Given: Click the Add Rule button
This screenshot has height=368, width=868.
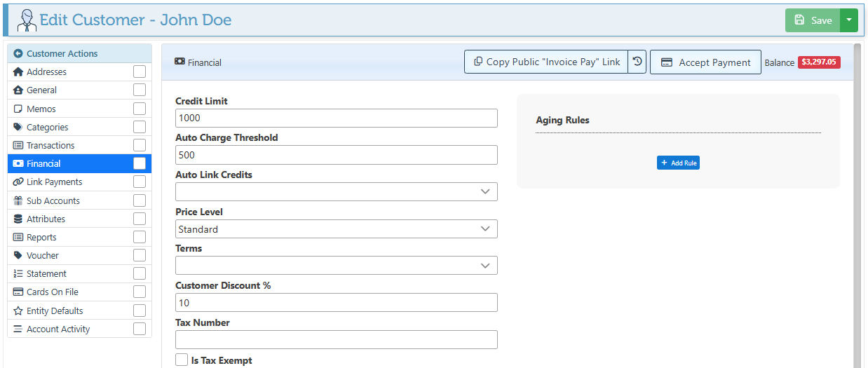Looking at the screenshot, I should tap(678, 163).
